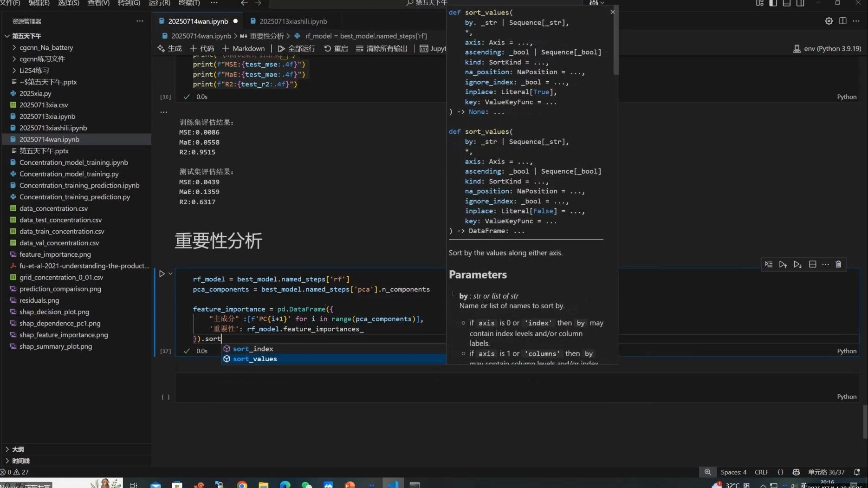Choose sort_index from the autocomplete list
868x488 pixels.
coord(333,349)
